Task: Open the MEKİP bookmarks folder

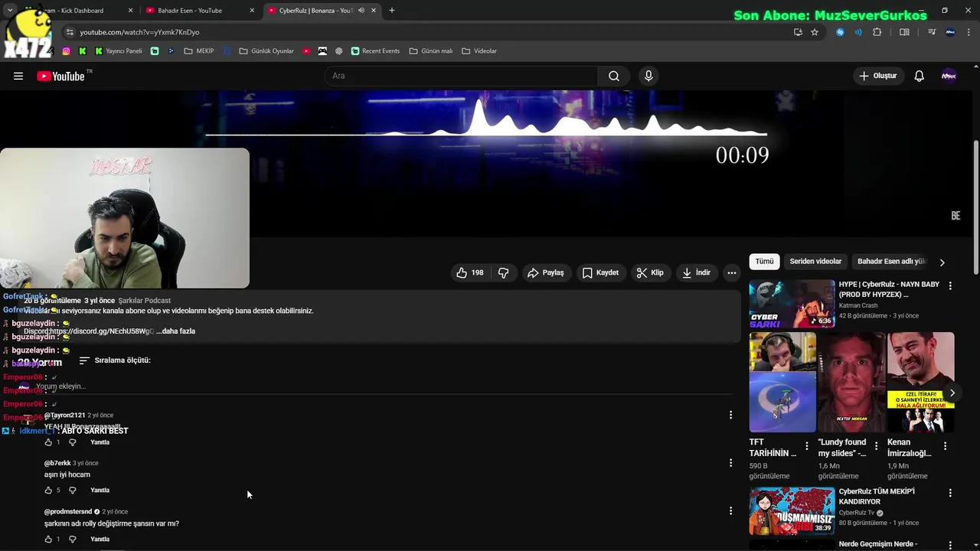Action: [199, 51]
